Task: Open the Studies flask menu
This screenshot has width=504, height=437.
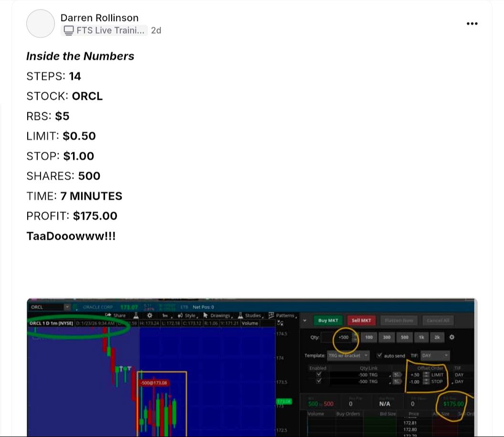Action: click(250, 315)
